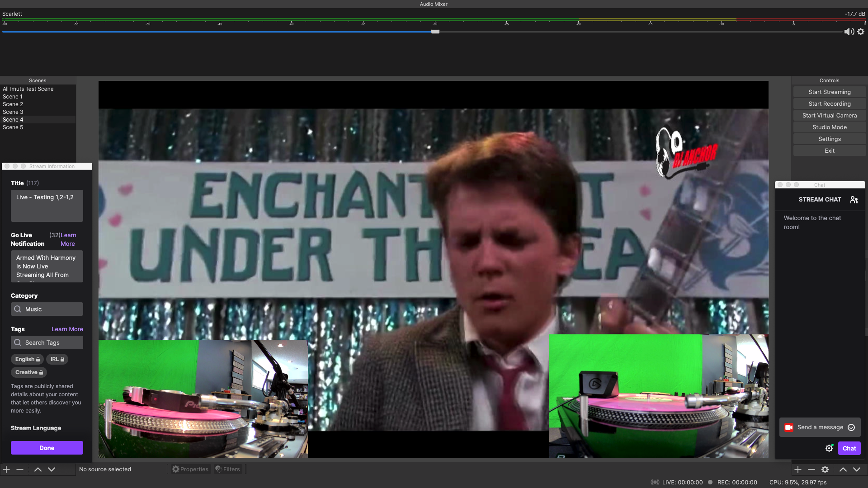The width and height of the screenshot is (868, 488).
Task: Click the DJ Anchor logo overlay
Action: pos(686,153)
